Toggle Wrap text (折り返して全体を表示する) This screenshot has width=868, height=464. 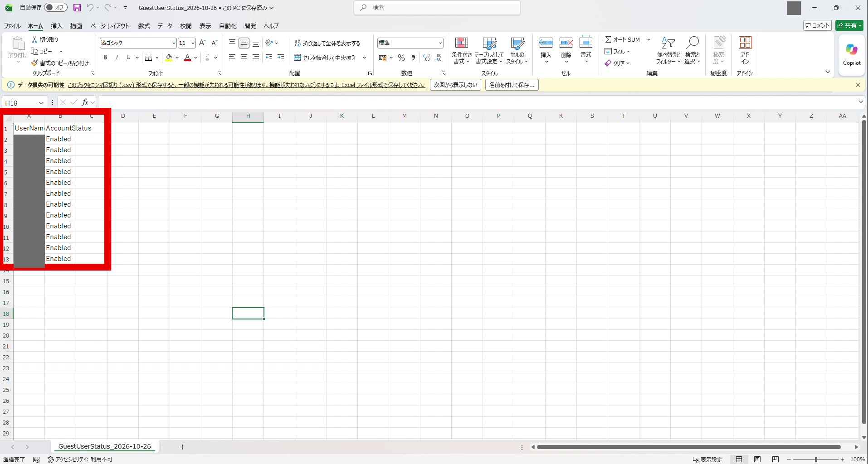(327, 43)
